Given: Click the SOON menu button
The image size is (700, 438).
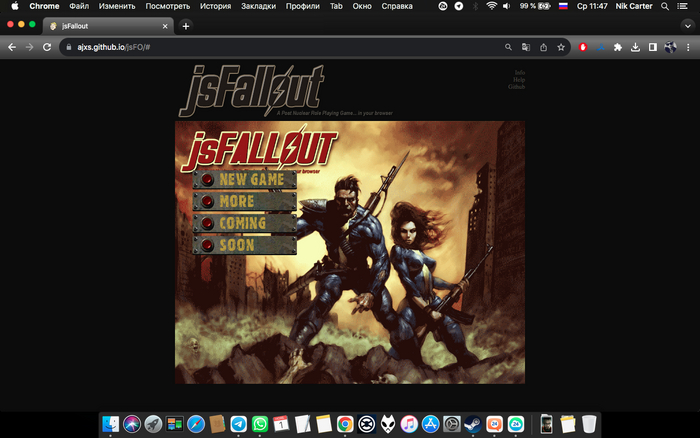Looking at the screenshot, I should point(245,245).
